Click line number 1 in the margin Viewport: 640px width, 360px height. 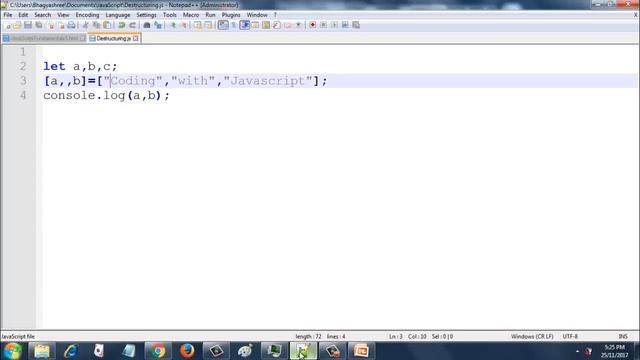pyautogui.click(x=23, y=52)
